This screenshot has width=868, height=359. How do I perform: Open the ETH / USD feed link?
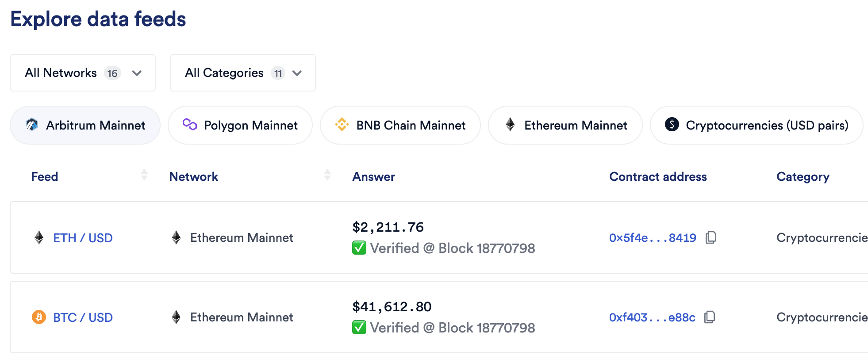click(x=83, y=238)
